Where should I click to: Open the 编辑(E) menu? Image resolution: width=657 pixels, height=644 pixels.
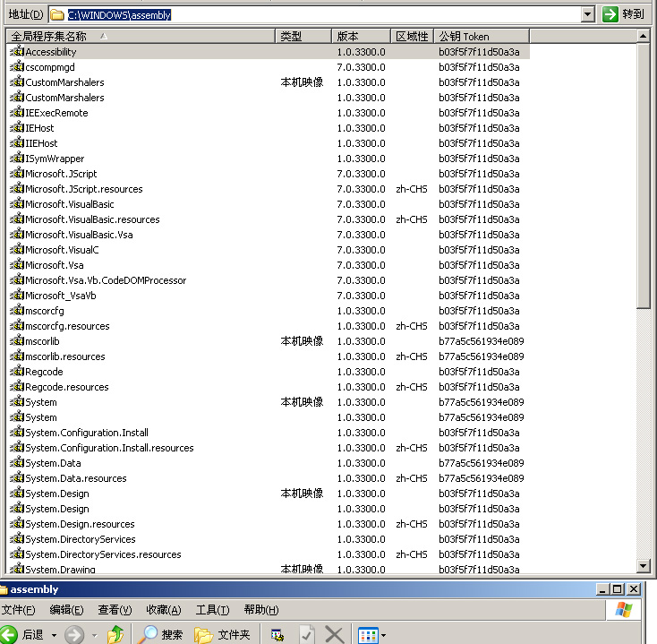coord(66,610)
